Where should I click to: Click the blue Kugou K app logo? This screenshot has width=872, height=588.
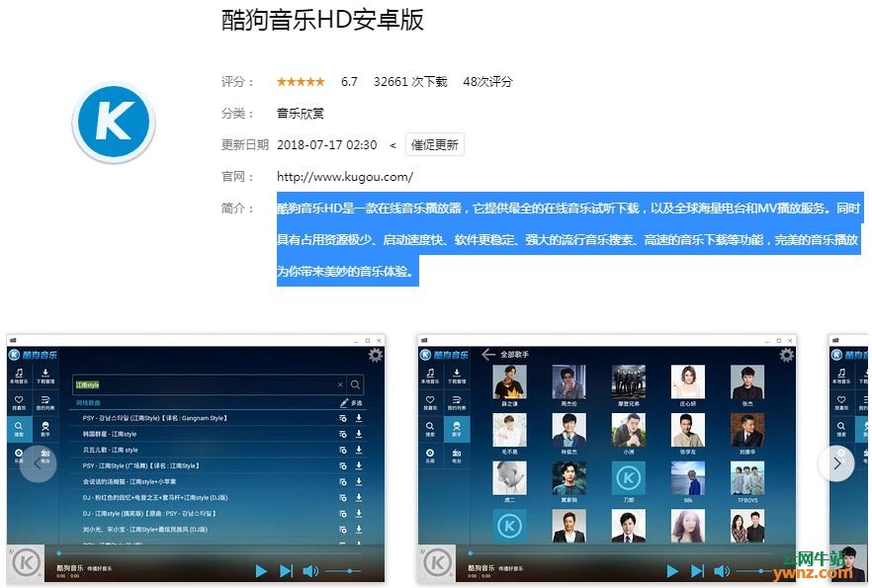click(114, 122)
